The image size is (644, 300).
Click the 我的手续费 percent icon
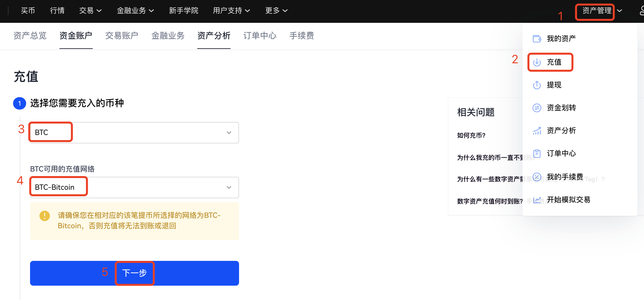click(x=537, y=177)
